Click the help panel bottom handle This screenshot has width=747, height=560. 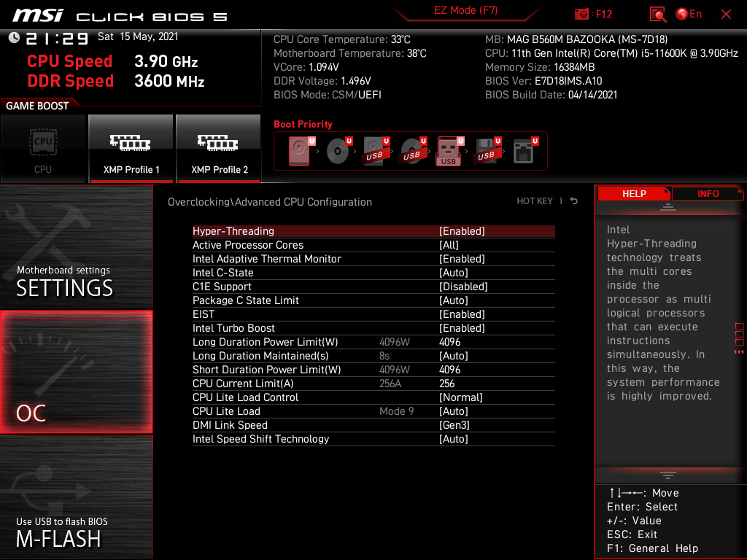tap(668, 475)
